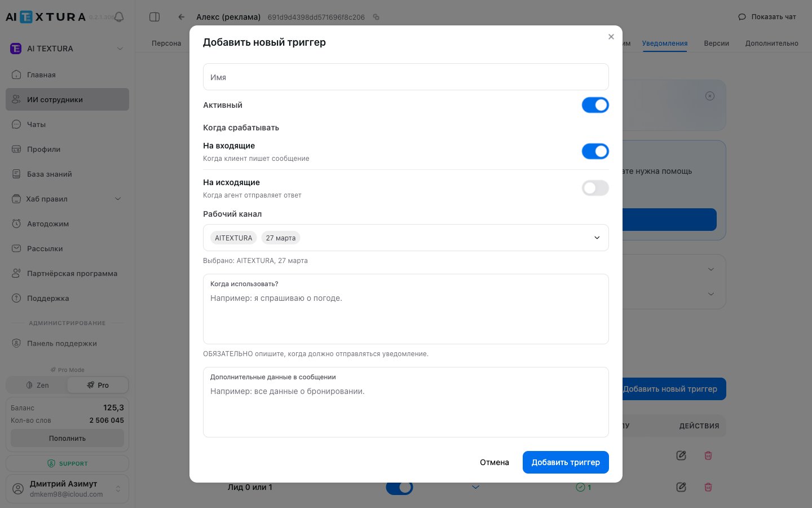Screen dimensions: 812x508
Task: Select the 27 марта channel chip
Action: (281, 238)
